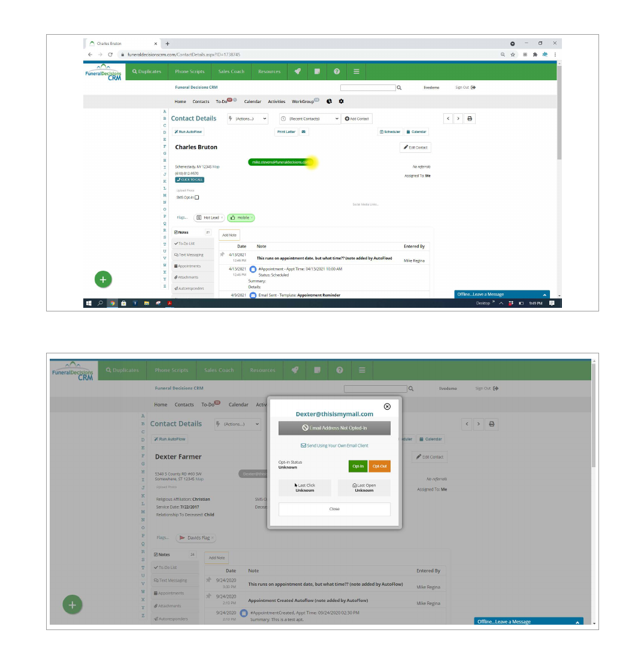Click Send Using Your Own Email Client

tap(334, 446)
